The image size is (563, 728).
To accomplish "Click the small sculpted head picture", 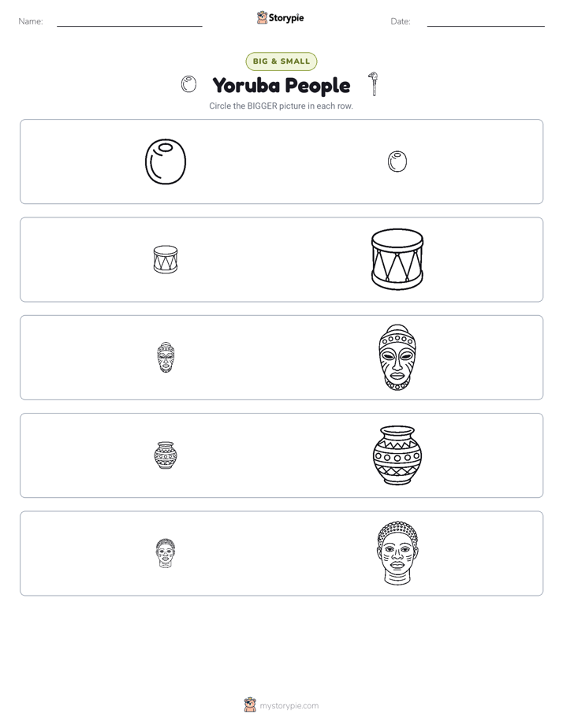I will click(x=166, y=553).
